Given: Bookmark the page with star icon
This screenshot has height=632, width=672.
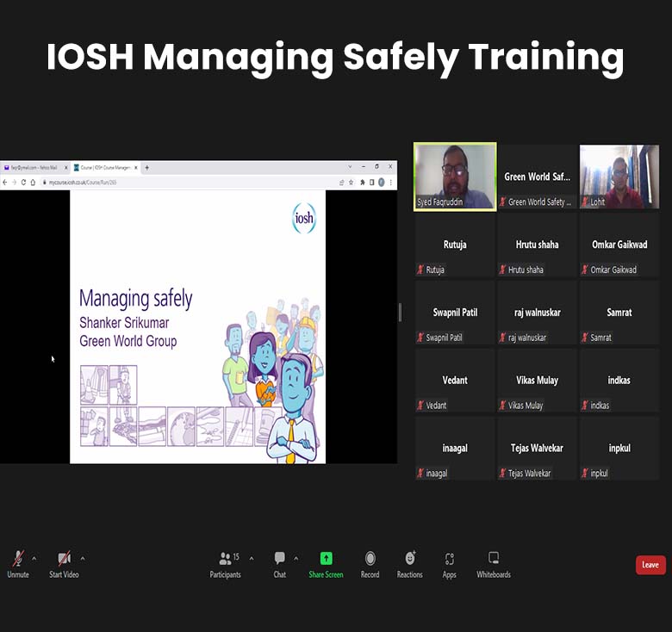Looking at the screenshot, I should (351, 183).
